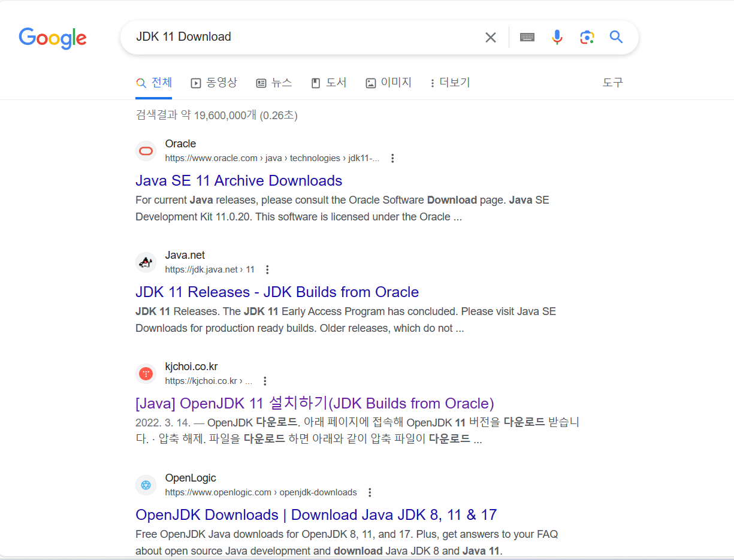Click the snippet starting Free OpenJDK Java downloads
Viewport: 734px width, 560px height.
click(347, 542)
